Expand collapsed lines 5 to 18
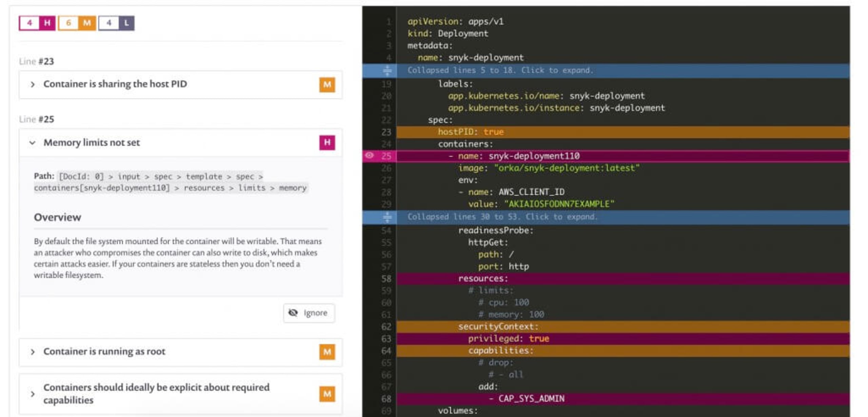868x417 pixels. 606,71
